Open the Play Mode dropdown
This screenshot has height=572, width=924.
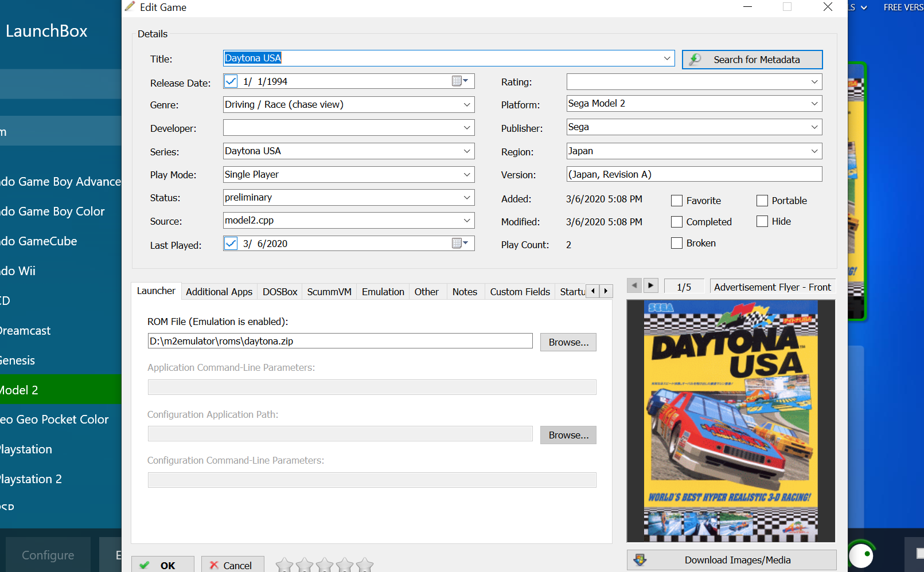(467, 175)
